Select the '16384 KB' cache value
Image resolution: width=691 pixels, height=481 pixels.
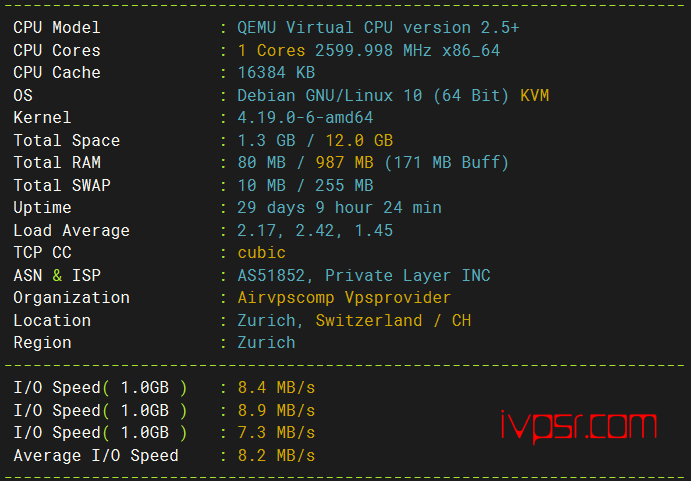click(x=276, y=73)
